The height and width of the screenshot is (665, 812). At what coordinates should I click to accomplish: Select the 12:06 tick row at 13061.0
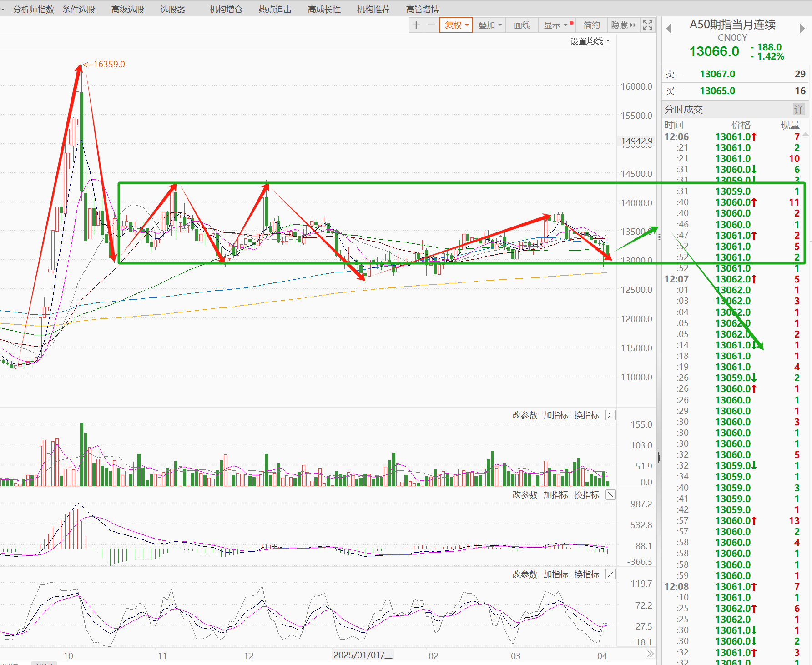point(732,137)
